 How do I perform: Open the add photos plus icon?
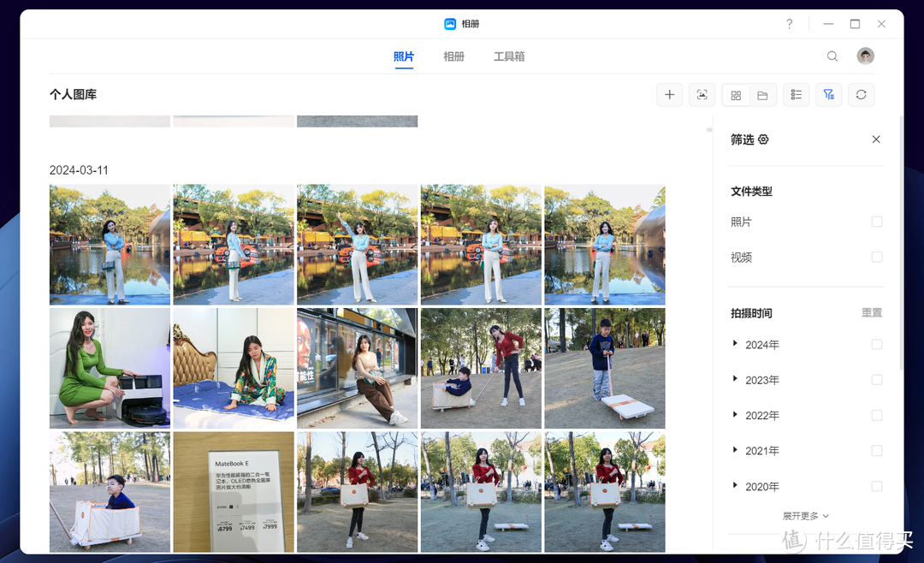click(x=669, y=94)
